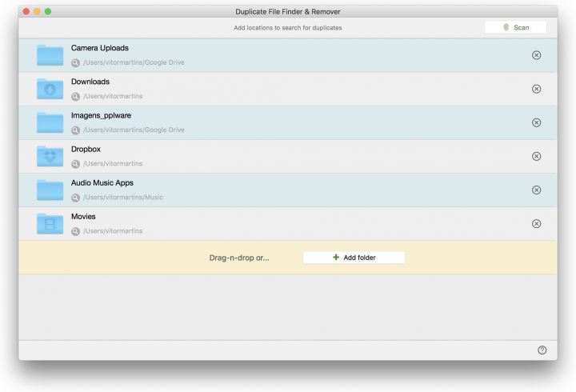This screenshot has width=576, height=392.
Task: Click magnifier icon beside Downloads path
Action: (x=75, y=96)
